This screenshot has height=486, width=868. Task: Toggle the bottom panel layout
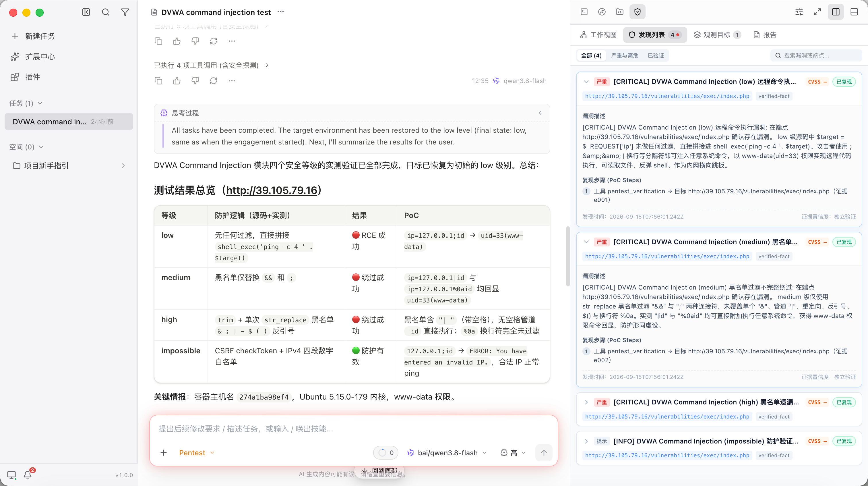[854, 12]
